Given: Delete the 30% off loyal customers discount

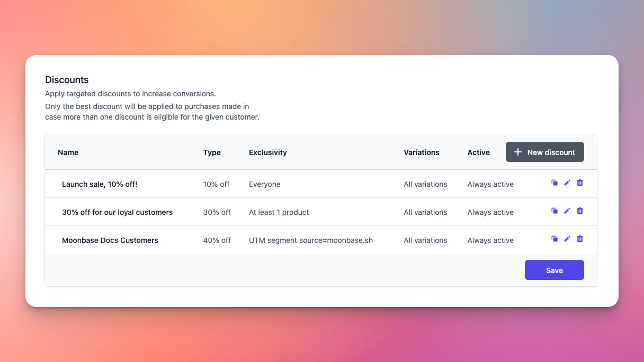Looking at the screenshot, I should [x=580, y=211].
